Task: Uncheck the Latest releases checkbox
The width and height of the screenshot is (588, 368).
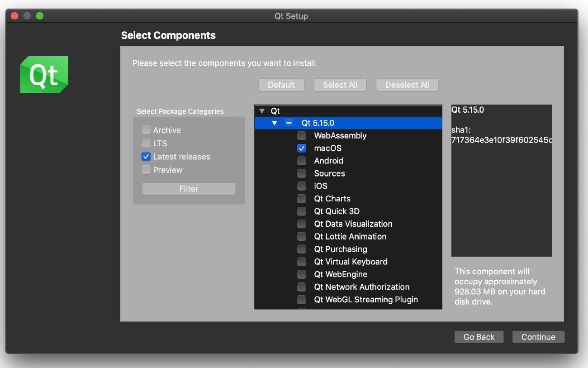Action: (x=146, y=157)
